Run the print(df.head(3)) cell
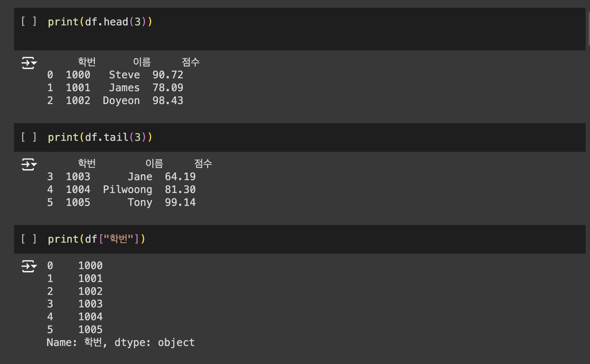Screen dimensions: 590x364 point(29,21)
